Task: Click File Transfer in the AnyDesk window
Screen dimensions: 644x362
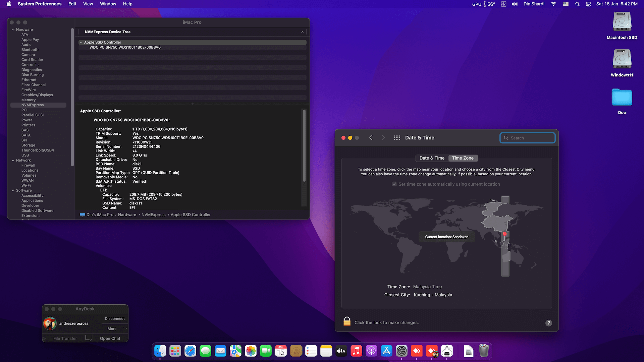Action: point(65,339)
